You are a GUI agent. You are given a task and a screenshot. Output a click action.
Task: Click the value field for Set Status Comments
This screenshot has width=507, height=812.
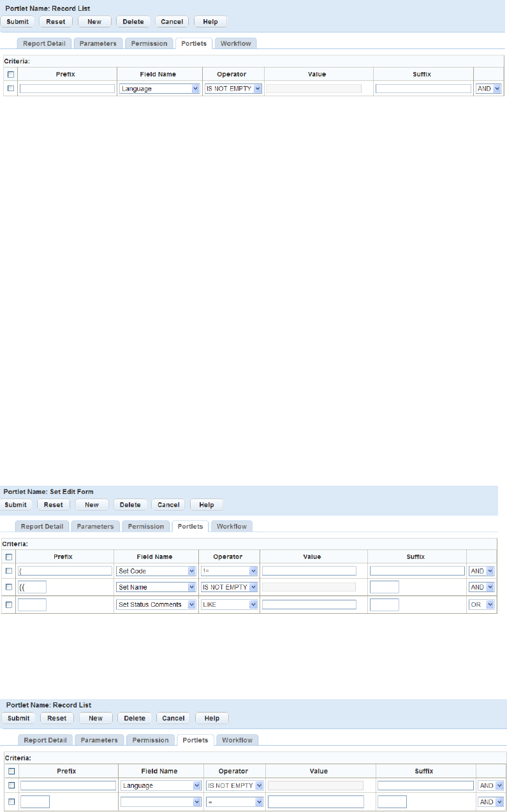coord(309,604)
